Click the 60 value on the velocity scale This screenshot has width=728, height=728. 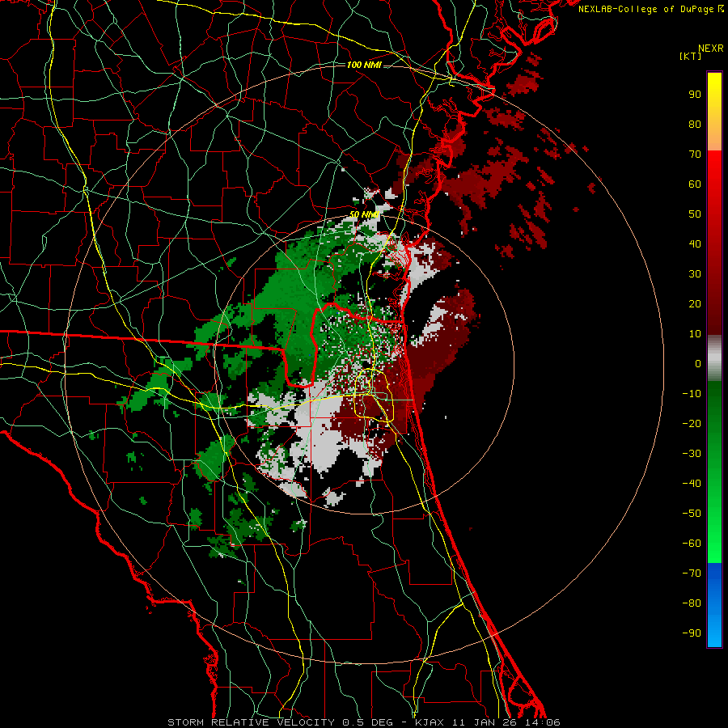(695, 184)
